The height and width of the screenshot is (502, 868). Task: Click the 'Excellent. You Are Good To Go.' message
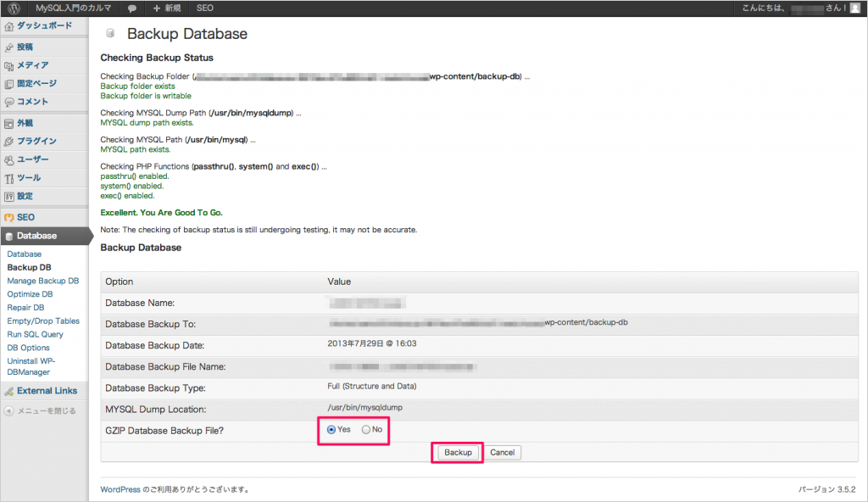pyautogui.click(x=161, y=213)
